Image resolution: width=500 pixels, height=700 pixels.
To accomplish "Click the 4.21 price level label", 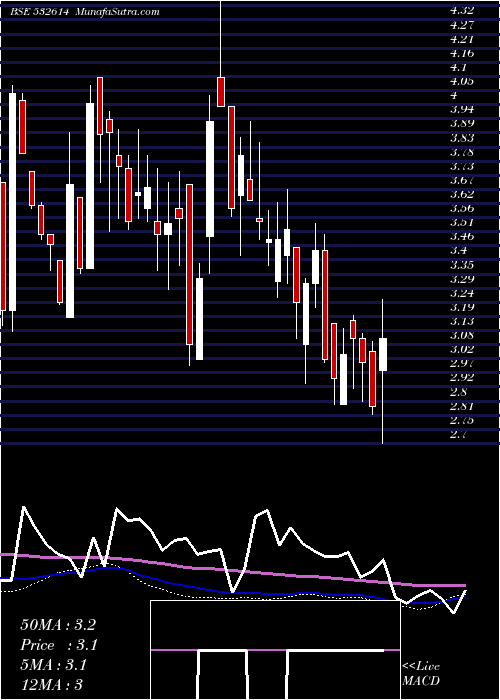I will 461,39.
